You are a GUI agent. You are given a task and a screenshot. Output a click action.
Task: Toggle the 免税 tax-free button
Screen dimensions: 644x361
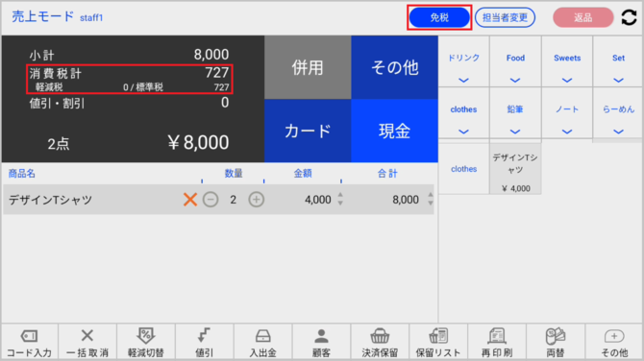coord(439,17)
